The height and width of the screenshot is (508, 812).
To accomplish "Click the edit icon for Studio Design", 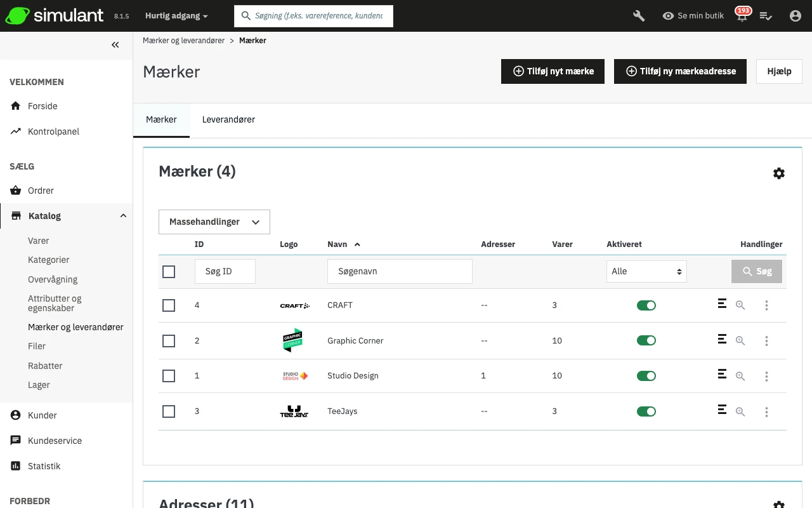I will (722, 375).
